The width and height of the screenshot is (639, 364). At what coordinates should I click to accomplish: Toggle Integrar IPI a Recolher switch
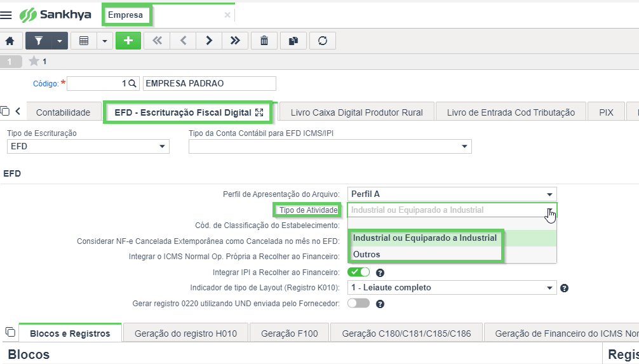coord(359,273)
